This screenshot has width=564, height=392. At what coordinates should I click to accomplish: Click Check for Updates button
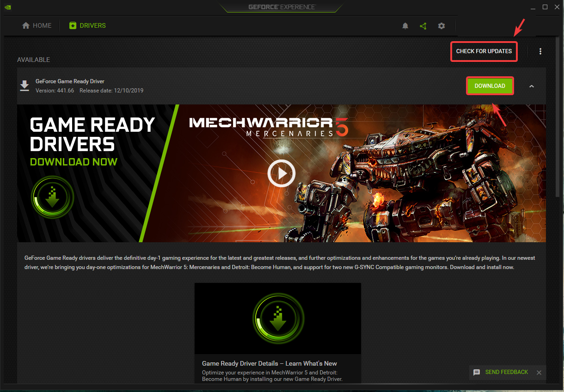pyautogui.click(x=484, y=51)
